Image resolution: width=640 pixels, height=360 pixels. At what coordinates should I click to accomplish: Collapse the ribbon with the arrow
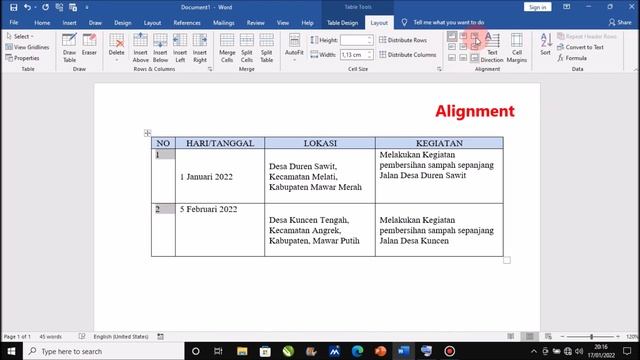[x=635, y=69]
